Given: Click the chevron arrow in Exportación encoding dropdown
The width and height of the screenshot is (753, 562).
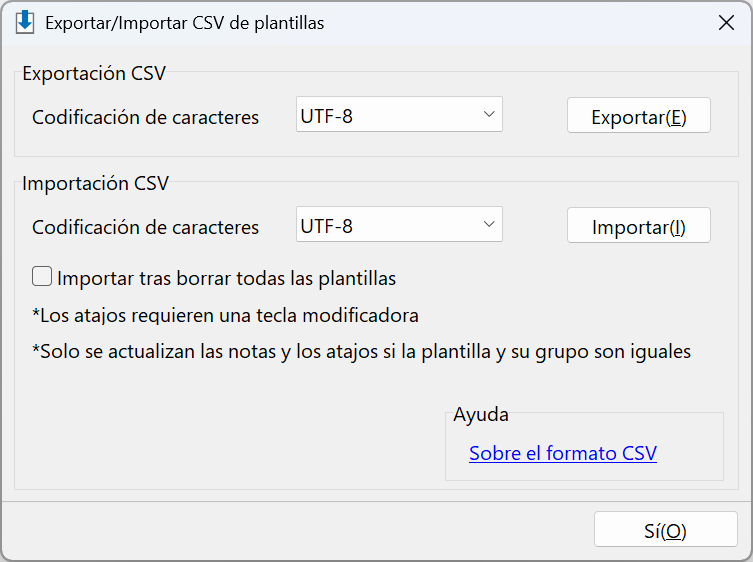Looking at the screenshot, I should pos(489,114).
